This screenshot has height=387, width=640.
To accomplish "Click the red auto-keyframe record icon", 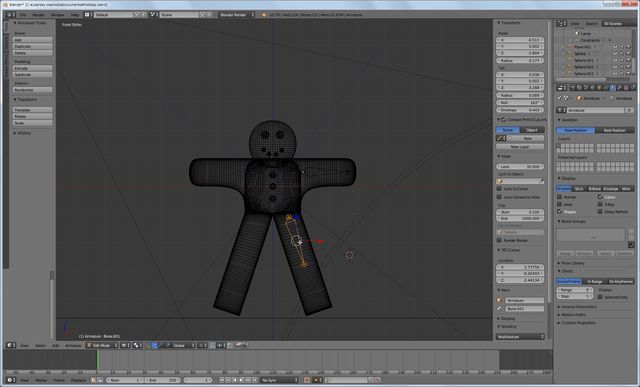I will point(307,380).
